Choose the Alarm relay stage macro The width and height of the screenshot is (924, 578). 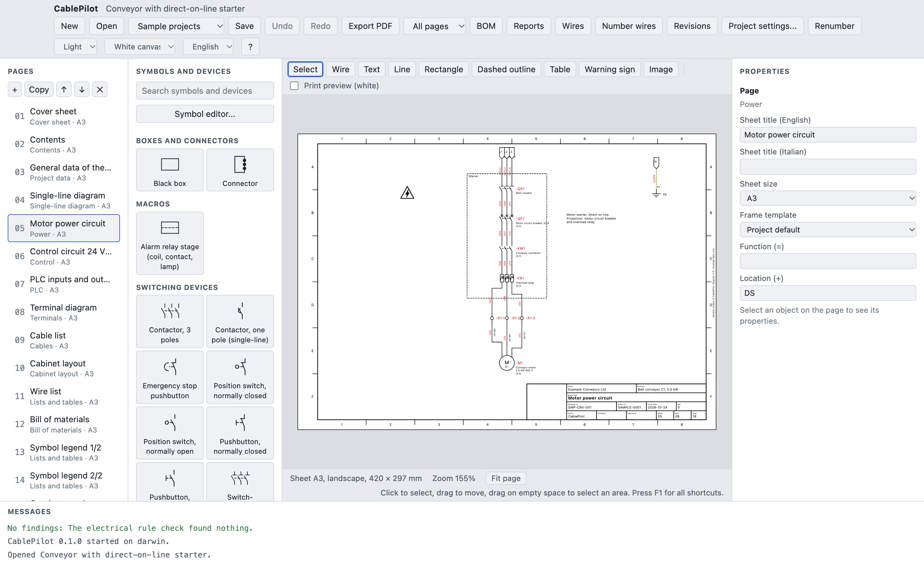pos(169,243)
